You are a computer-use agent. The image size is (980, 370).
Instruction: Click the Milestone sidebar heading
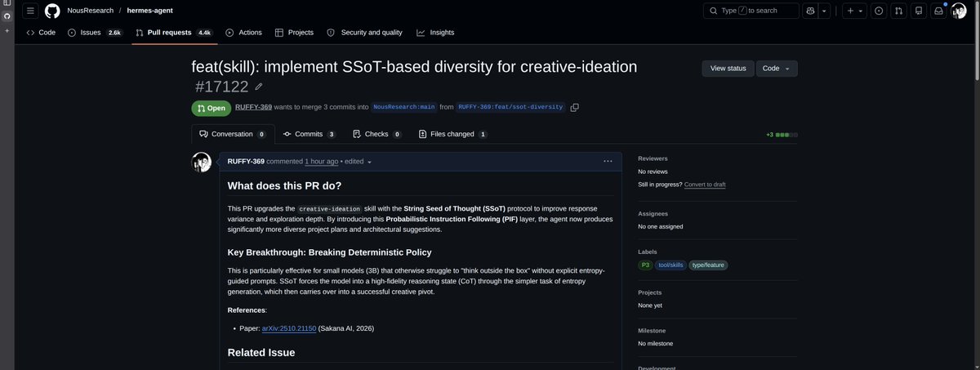coord(652,331)
